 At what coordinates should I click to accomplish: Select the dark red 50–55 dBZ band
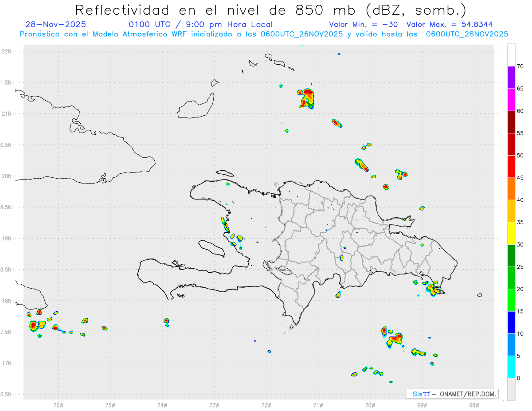coord(511,145)
